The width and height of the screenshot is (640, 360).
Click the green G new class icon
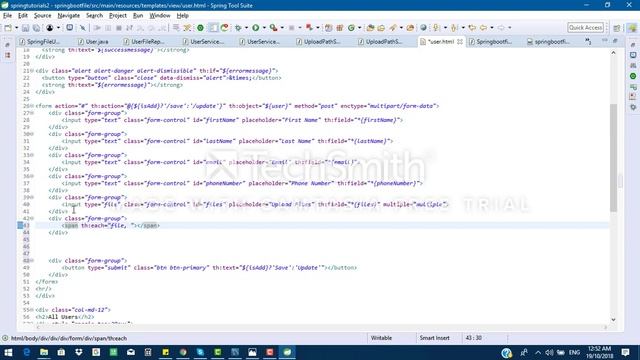pos(351,28)
